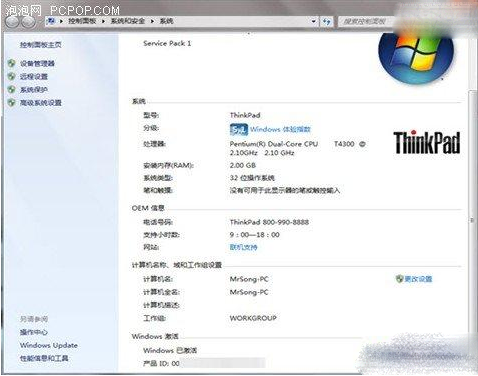Click the 联机支持 website link

tap(243, 247)
